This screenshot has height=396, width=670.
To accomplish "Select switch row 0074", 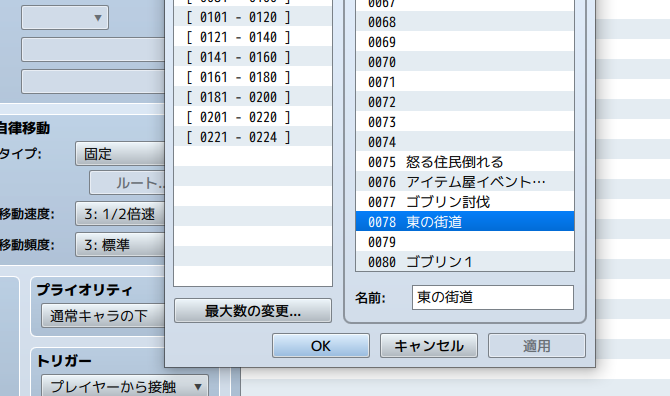I will click(464, 142).
